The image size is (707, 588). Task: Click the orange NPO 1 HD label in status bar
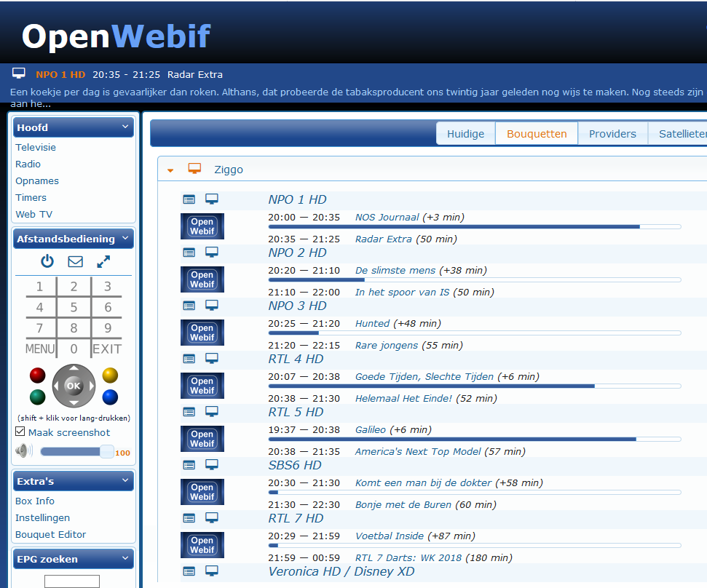pyautogui.click(x=60, y=74)
